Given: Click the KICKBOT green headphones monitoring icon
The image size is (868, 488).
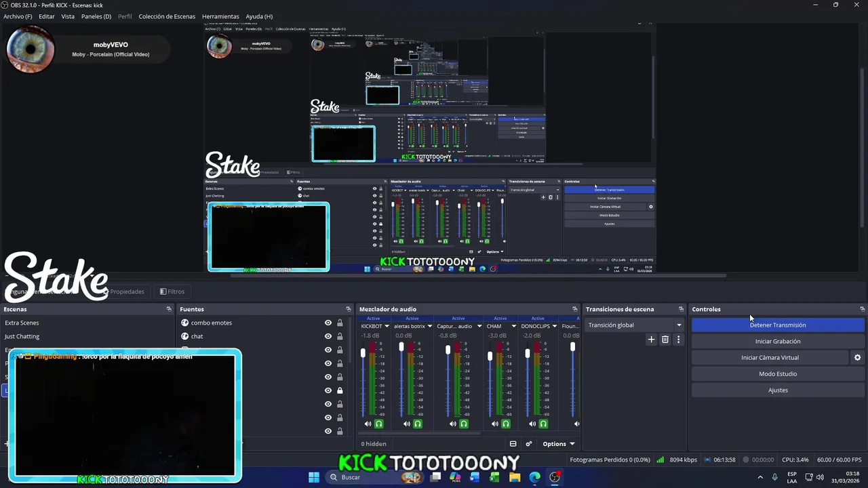Looking at the screenshot, I should (379, 424).
